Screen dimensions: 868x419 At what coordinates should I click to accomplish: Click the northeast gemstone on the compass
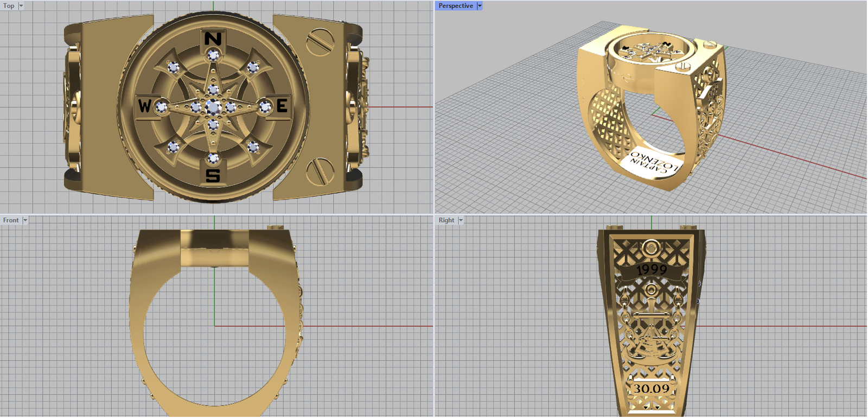[253, 67]
